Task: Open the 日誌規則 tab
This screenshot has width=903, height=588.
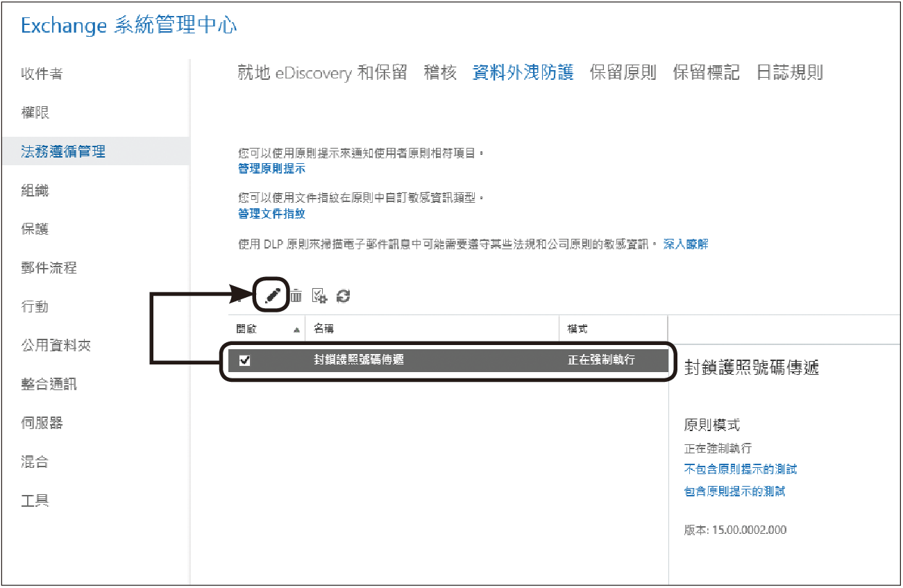Action: point(789,72)
